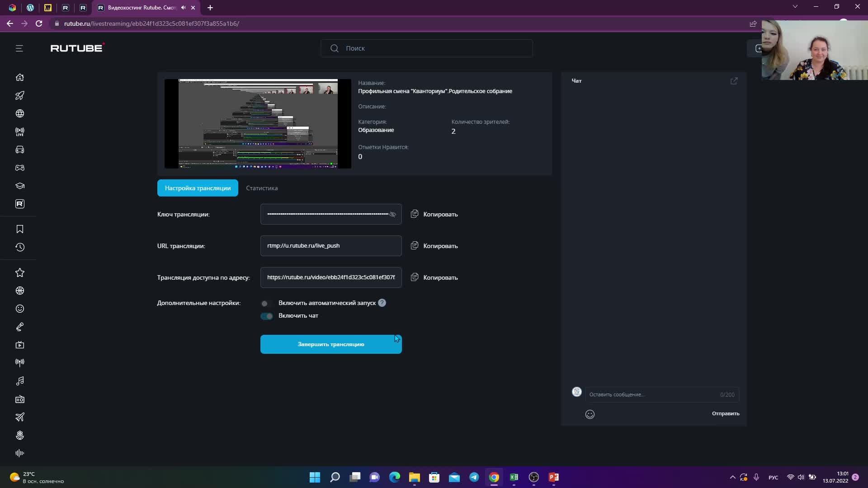
Task: Copy the URL трансляции value
Action: pyautogui.click(x=434, y=246)
